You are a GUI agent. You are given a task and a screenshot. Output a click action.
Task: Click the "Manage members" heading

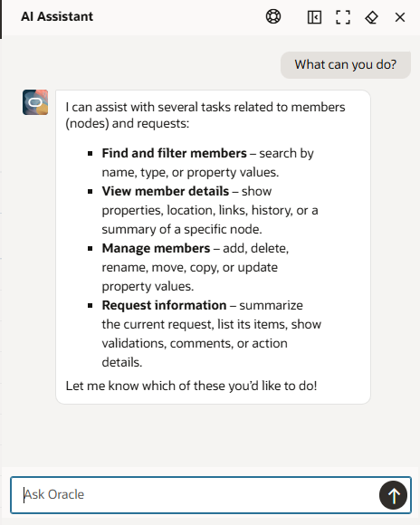click(156, 248)
